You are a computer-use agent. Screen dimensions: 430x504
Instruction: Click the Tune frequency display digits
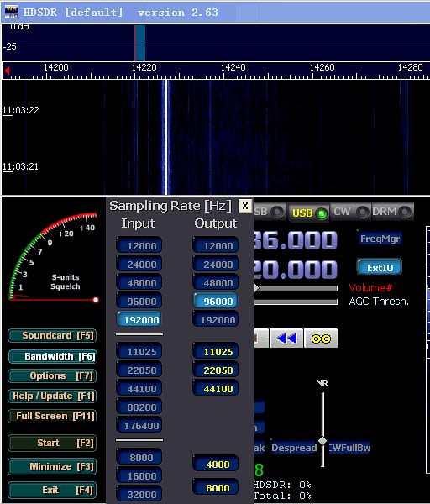pyautogui.click(x=296, y=269)
